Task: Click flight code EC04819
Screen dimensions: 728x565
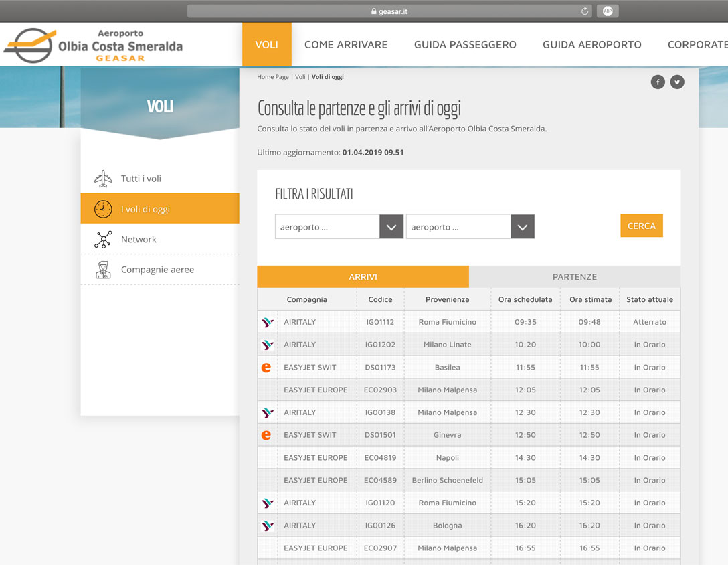Action: click(x=380, y=458)
